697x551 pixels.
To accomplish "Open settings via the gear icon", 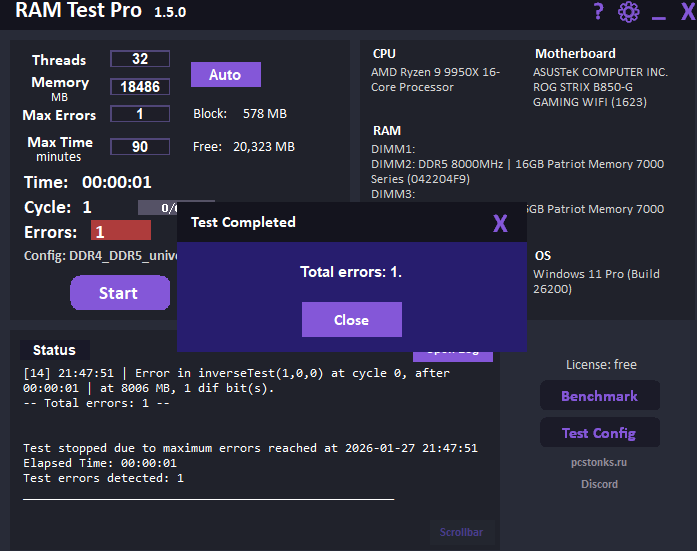I will pos(629,12).
